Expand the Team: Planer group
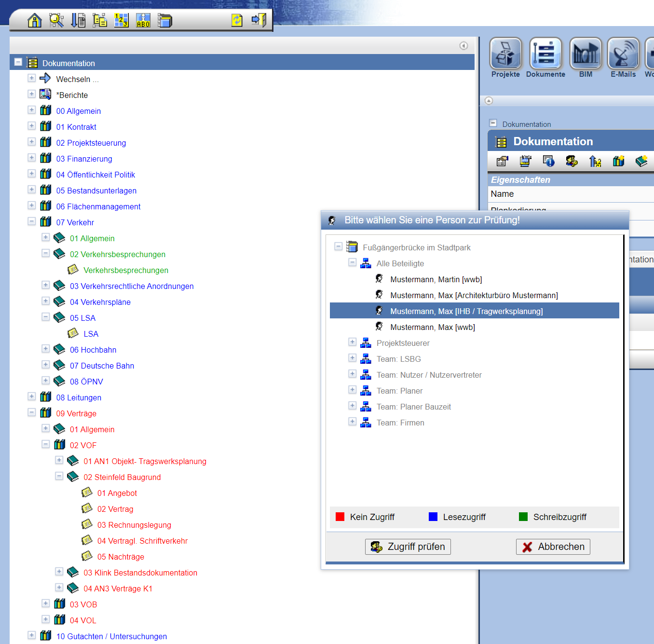654x644 pixels. 353,390
